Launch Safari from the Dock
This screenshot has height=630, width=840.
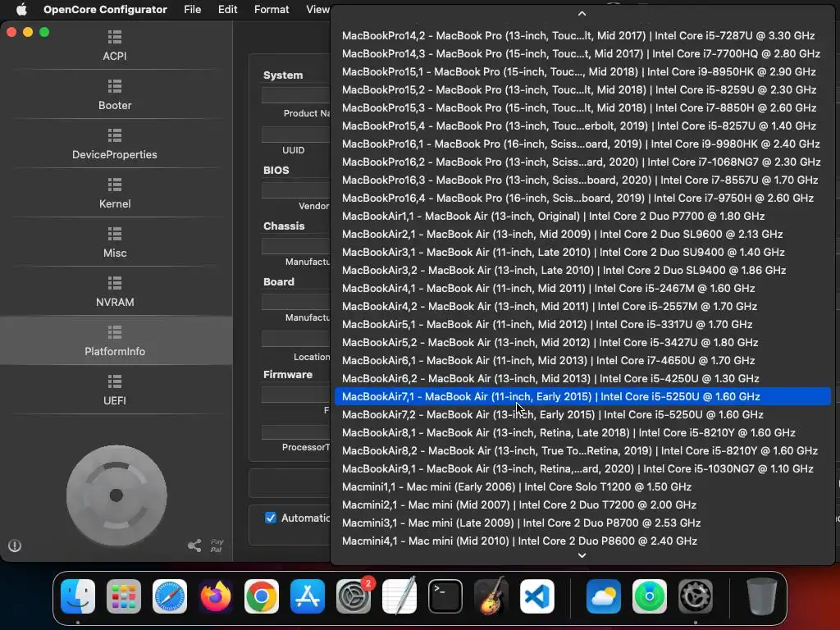[170, 596]
